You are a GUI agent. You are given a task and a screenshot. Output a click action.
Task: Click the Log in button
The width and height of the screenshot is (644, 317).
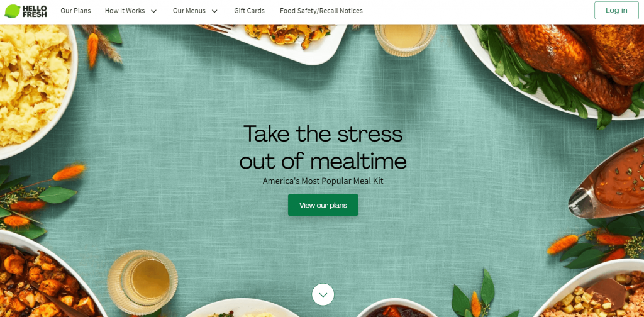point(616,10)
